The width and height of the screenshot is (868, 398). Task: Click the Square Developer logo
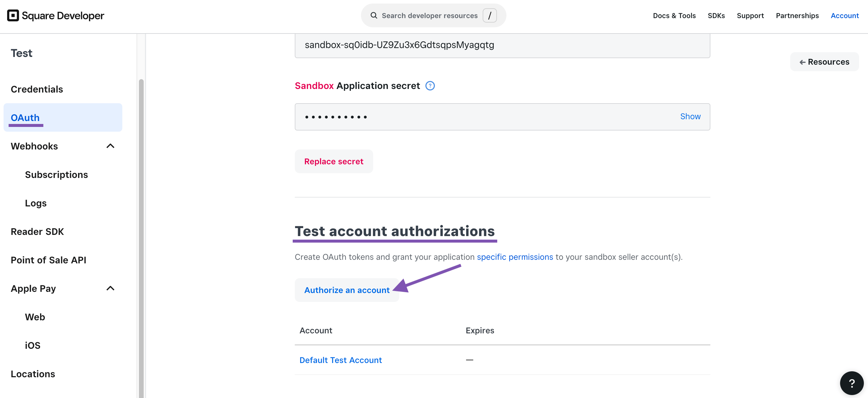[55, 15]
